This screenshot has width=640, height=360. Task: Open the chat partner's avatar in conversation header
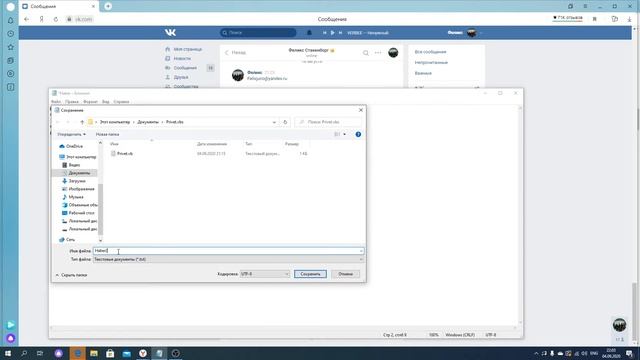(x=393, y=53)
